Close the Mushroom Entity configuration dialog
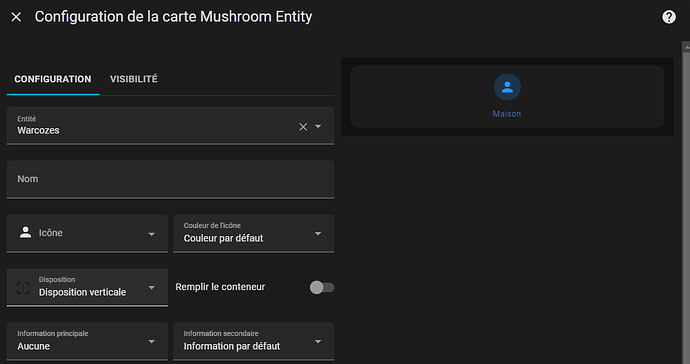 pos(16,17)
